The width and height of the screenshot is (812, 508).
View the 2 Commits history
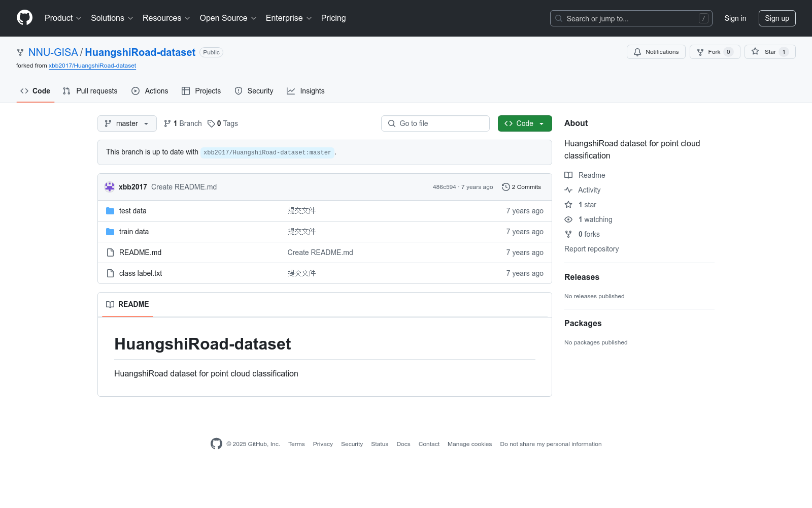click(x=521, y=187)
